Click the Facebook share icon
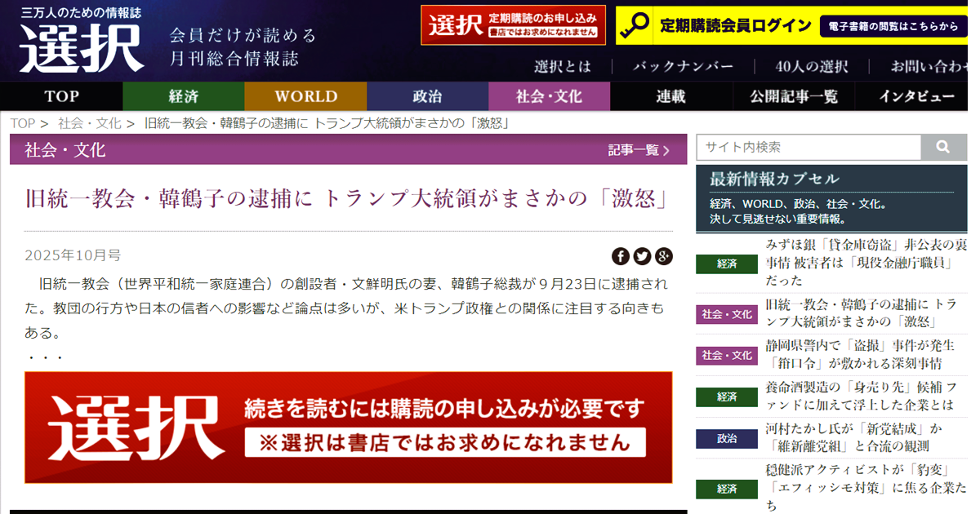The width and height of the screenshot is (980, 514). click(621, 256)
